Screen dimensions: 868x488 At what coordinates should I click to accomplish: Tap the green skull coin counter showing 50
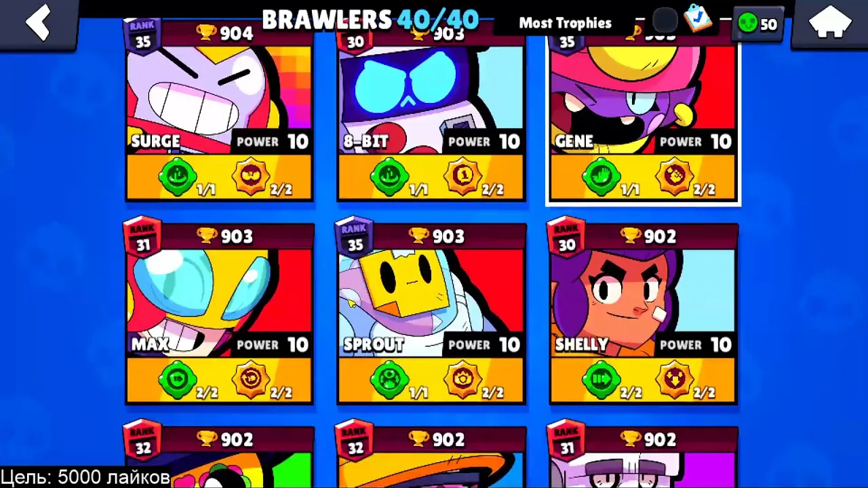point(758,24)
